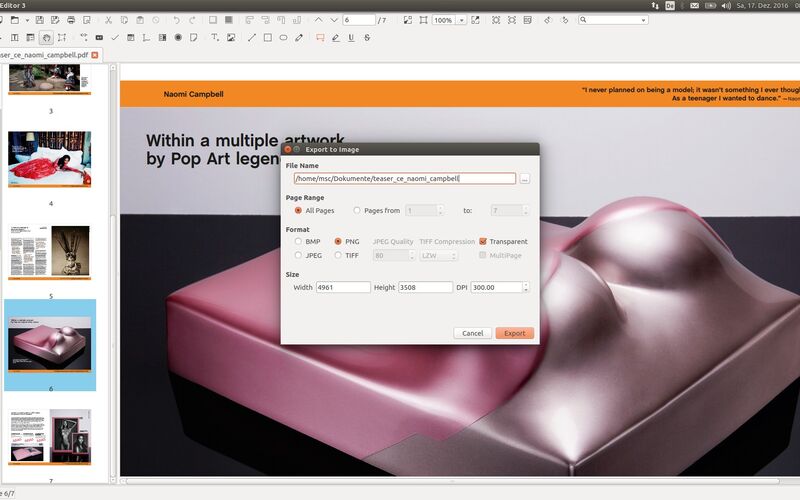Click the Save document icon
The width and height of the screenshot is (800, 500).
[x=39, y=20]
